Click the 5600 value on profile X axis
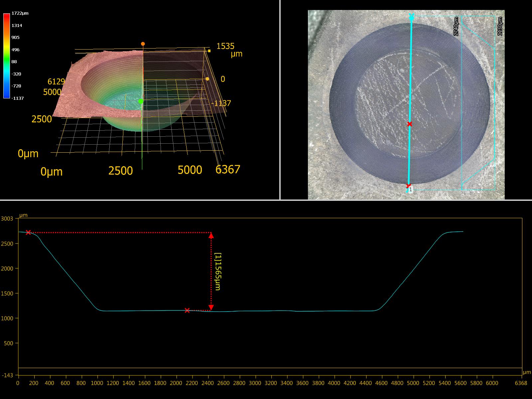This screenshot has height=399, width=532. [461, 383]
